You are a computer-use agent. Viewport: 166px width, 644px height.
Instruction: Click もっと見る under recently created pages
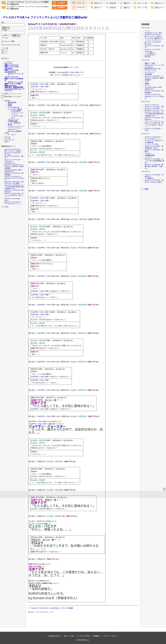click(5, 207)
